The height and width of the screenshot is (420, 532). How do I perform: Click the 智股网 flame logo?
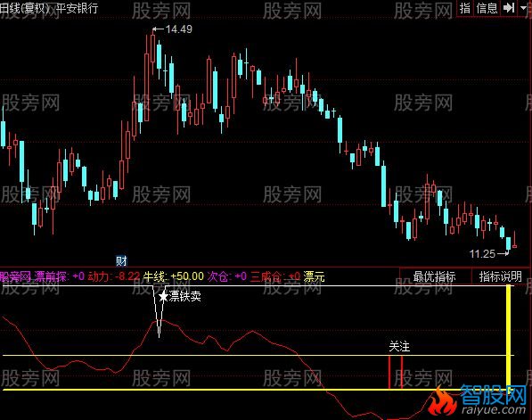click(x=477, y=401)
